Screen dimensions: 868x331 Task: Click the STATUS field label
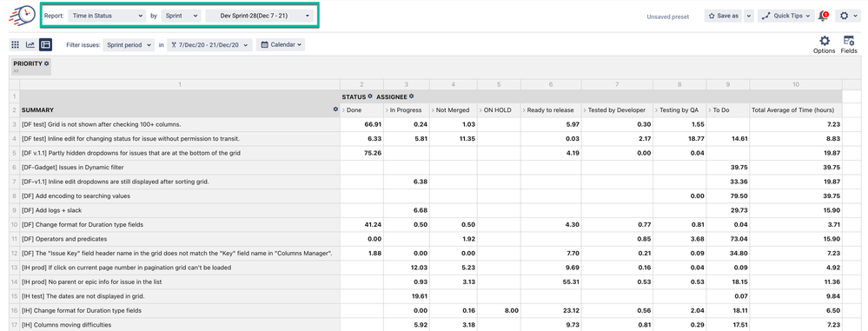click(354, 96)
